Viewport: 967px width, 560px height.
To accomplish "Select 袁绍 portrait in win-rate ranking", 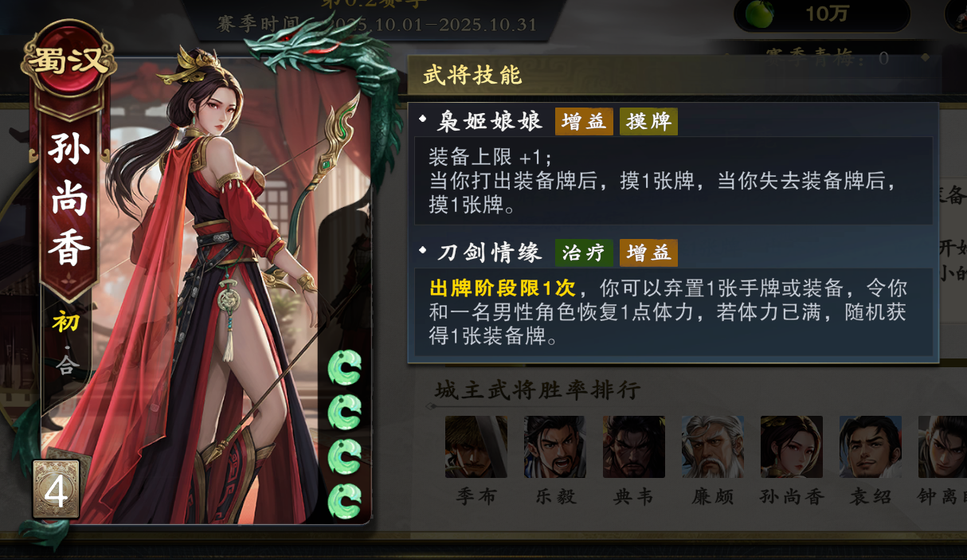I will [x=870, y=447].
